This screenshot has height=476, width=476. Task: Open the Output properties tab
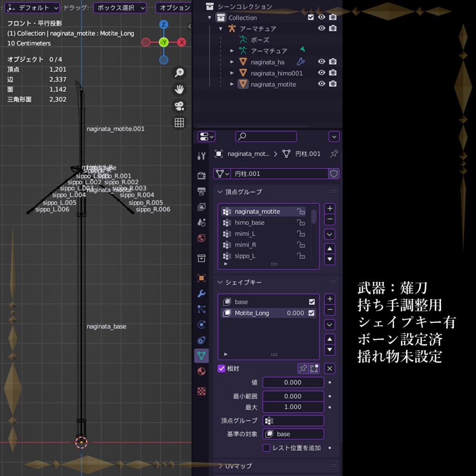coord(201,191)
